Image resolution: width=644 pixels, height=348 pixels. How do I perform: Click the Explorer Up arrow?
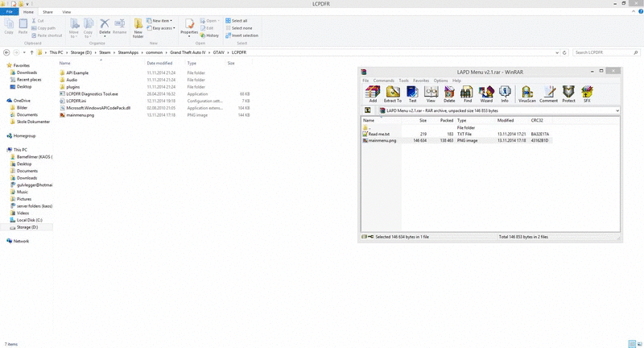[x=31, y=52]
